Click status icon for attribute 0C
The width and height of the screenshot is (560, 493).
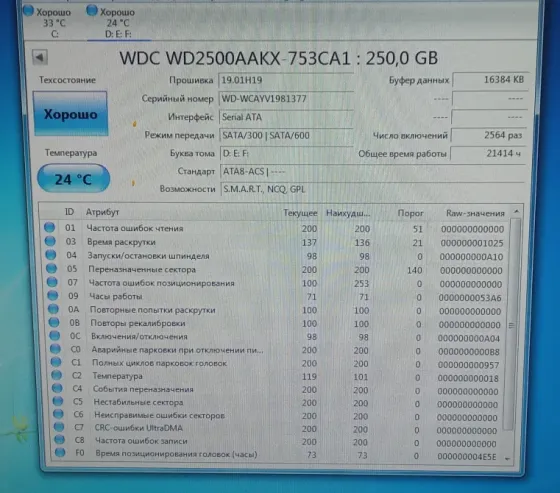[55, 335]
